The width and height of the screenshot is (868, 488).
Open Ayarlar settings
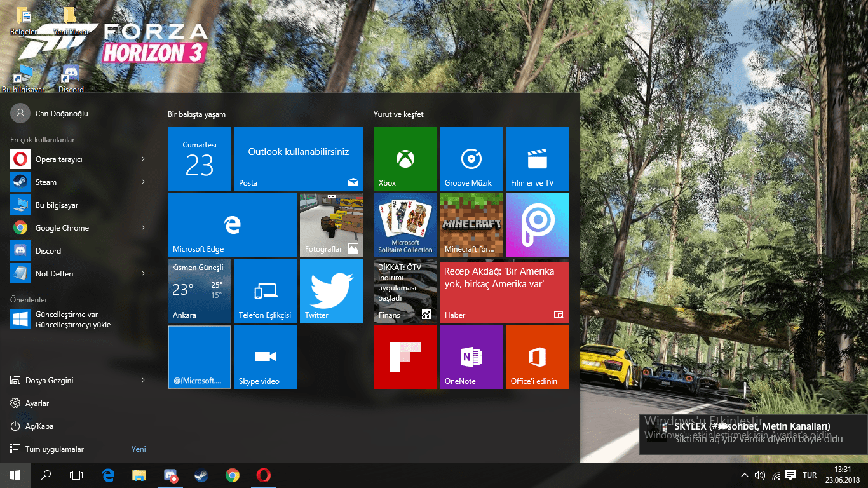[79, 403]
